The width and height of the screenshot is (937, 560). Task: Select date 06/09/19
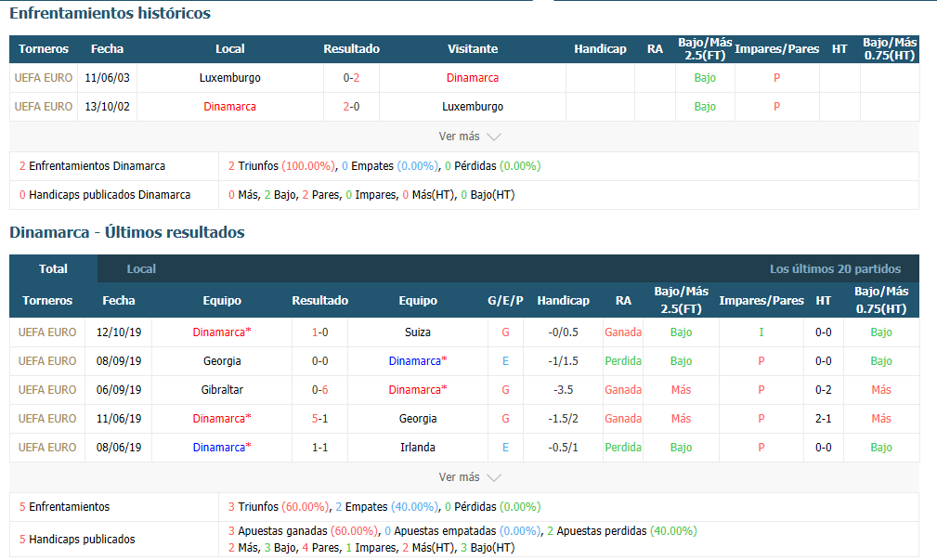coord(119,390)
